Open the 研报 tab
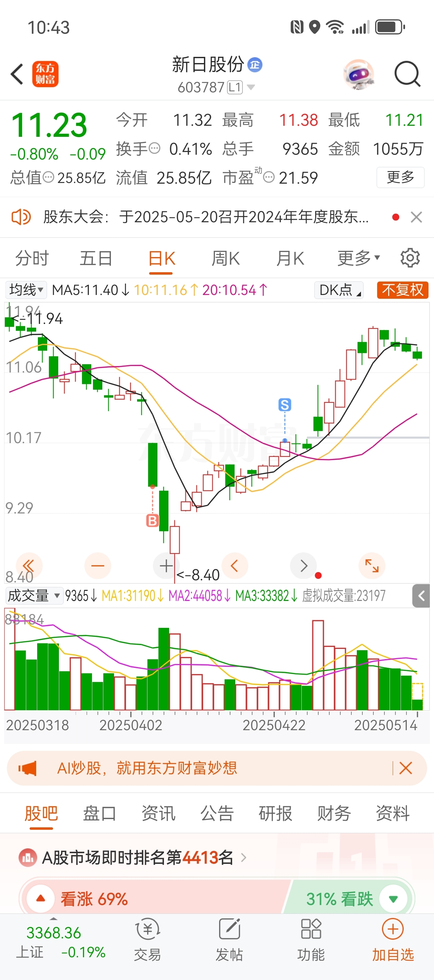 (x=276, y=813)
